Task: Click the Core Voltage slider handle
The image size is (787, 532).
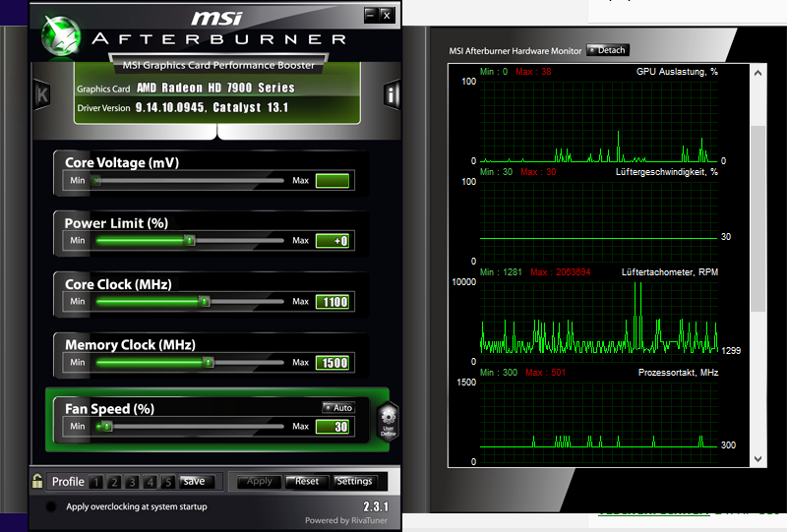Action: [96, 181]
